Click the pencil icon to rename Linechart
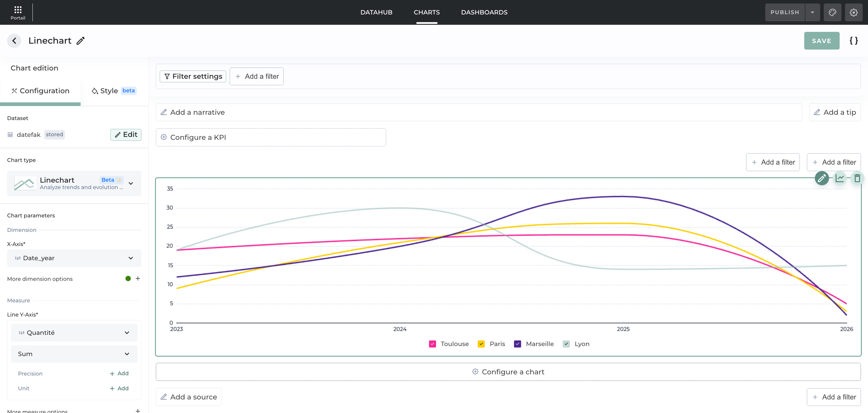This screenshot has width=868, height=413. click(81, 41)
